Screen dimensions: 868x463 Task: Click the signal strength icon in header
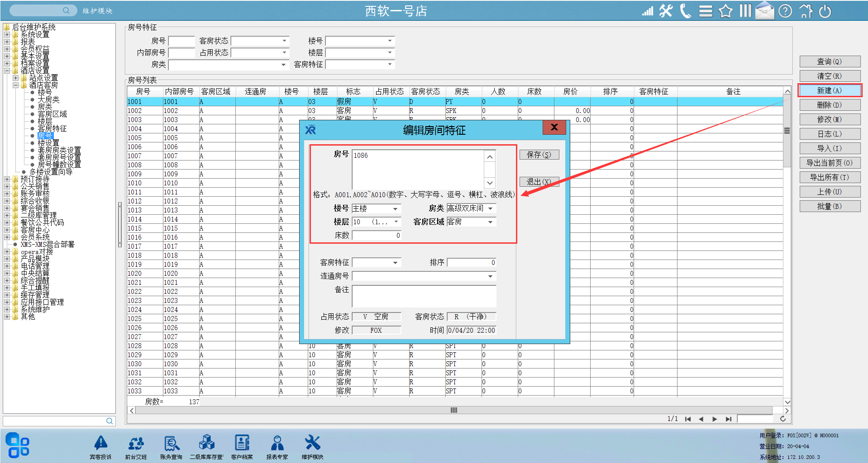point(648,11)
